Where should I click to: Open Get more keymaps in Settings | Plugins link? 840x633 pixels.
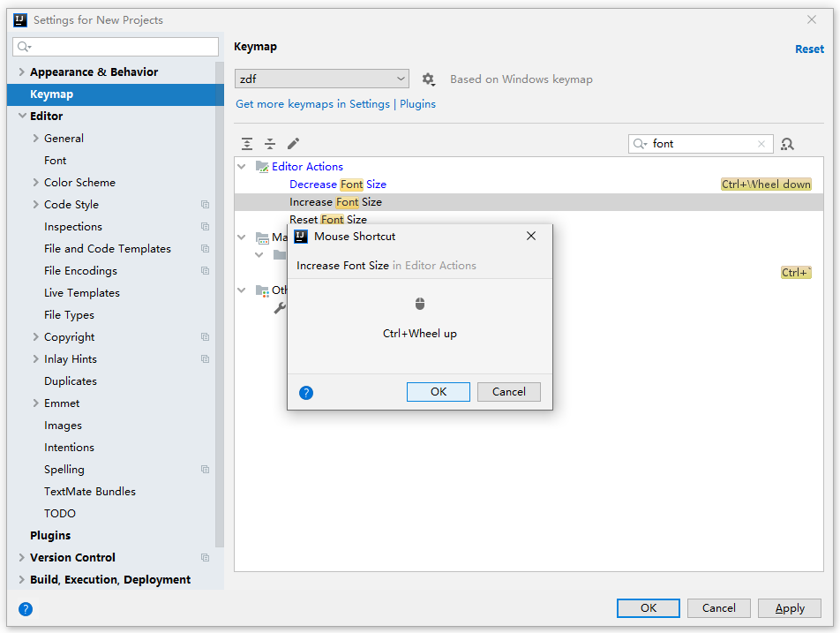click(336, 104)
